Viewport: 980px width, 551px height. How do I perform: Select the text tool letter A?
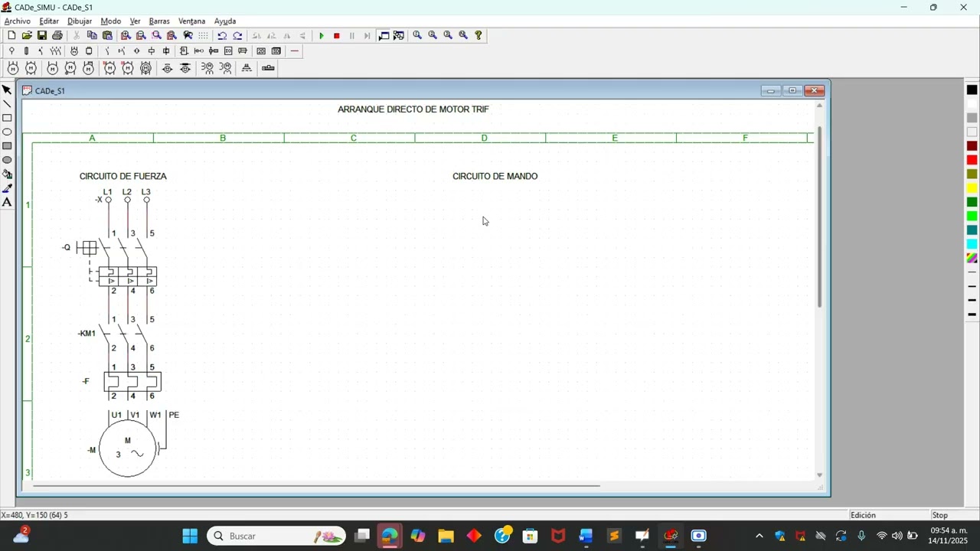pos(7,202)
